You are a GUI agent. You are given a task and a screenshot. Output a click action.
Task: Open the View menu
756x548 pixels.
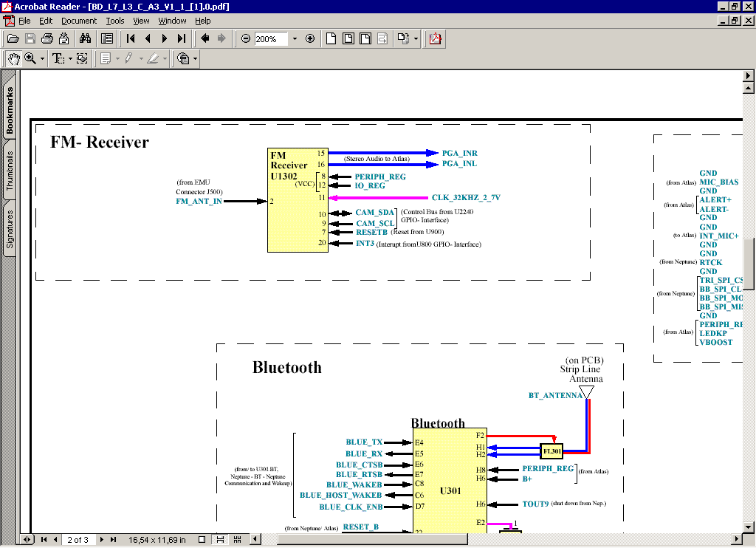click(141, 21)
